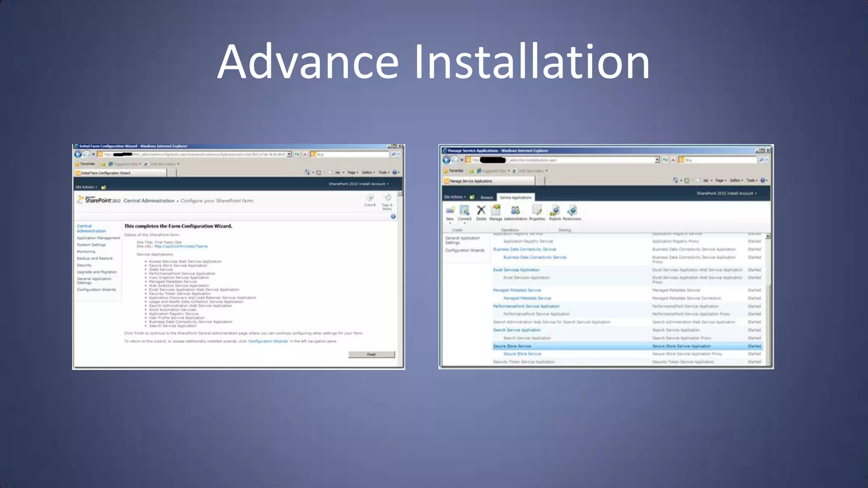This screenshot has width=868, height=488.
Task: Click Favorites star in Farm Configuration Wizard window
Action: click(78, 164)
